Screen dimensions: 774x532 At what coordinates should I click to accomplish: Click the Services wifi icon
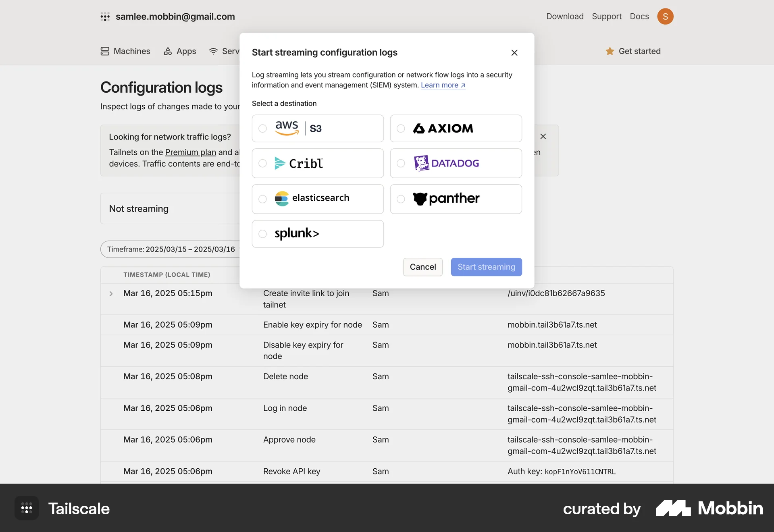click(x=213, y=51)
